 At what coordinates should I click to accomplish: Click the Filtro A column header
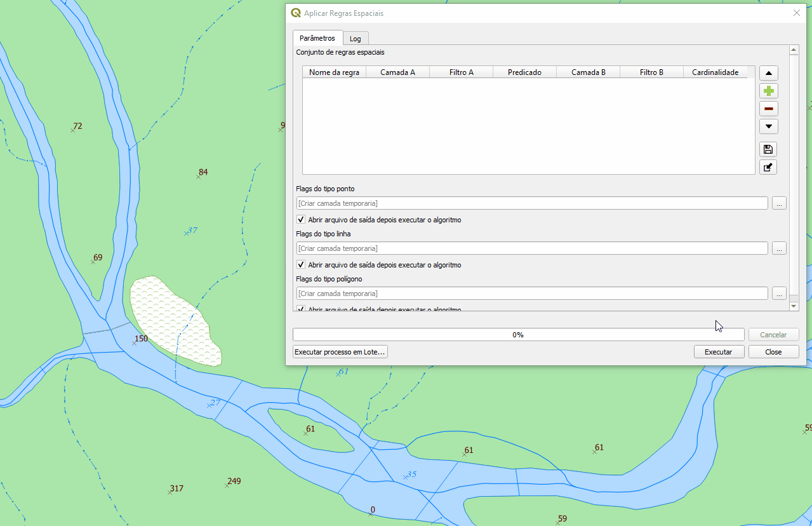tap(461, 72)
